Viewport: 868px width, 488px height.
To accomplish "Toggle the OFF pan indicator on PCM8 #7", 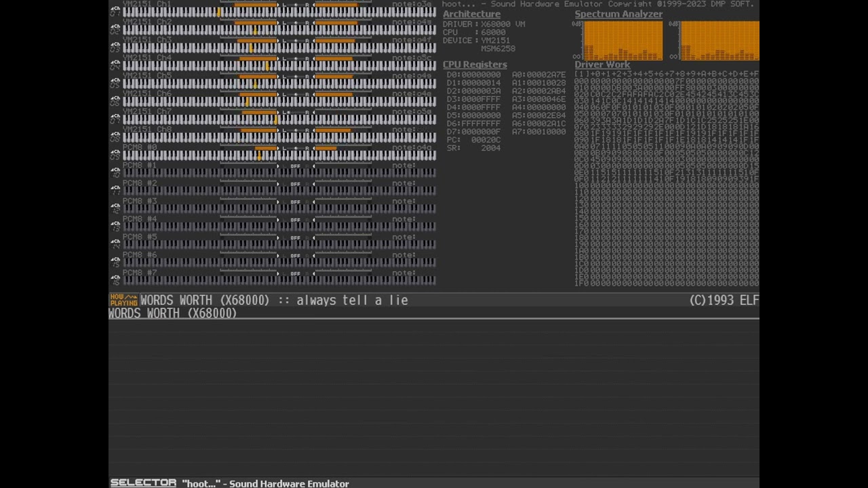I will 295,274.
